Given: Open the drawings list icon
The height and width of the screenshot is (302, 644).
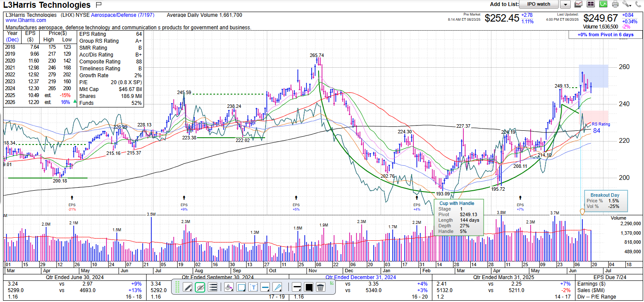Looking at the screenshot, I should pos(213,287).
